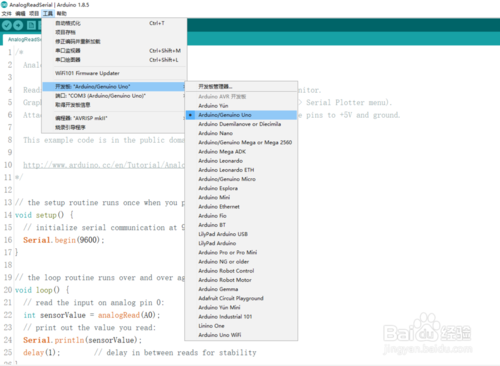This screenshot has width=500, height=366.
Task: Select the Arduino Yún board
Action: pos(241,106)
